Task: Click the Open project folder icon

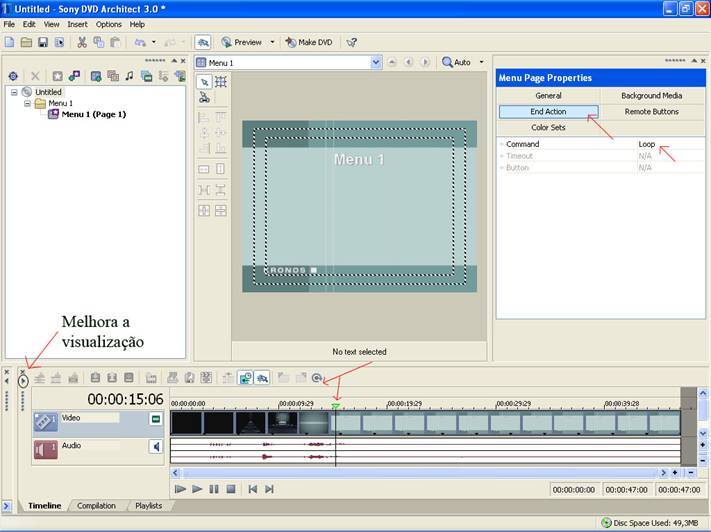Action: click(x=26, y=42)
